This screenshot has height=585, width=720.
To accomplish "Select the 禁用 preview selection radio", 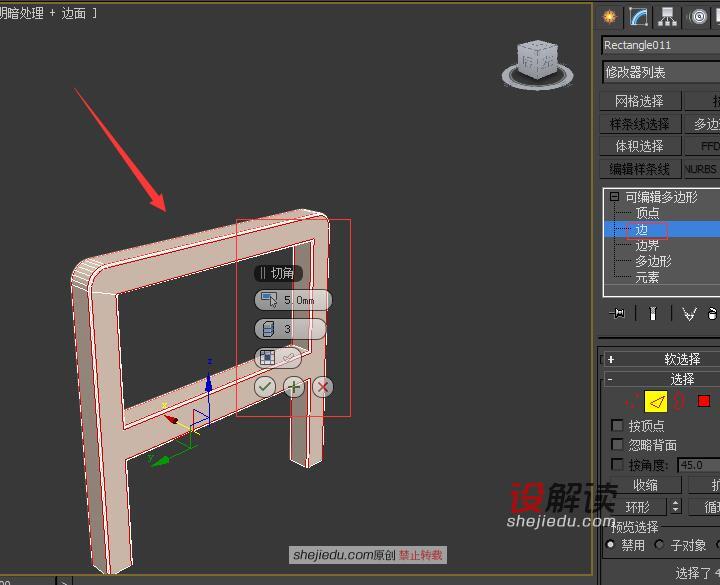I will click(x=611, y=545).
